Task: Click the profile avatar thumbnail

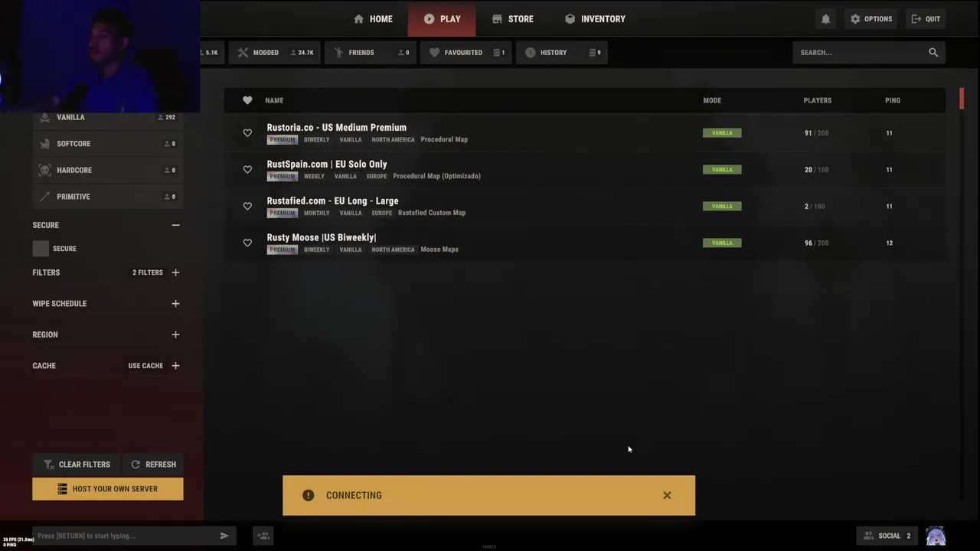Action: pos(936,536)
